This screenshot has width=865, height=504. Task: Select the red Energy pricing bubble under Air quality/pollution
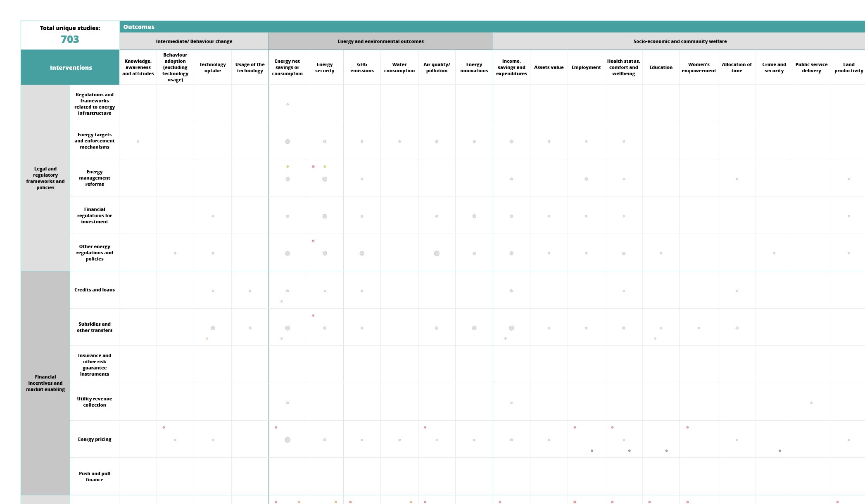coord(425,428)
